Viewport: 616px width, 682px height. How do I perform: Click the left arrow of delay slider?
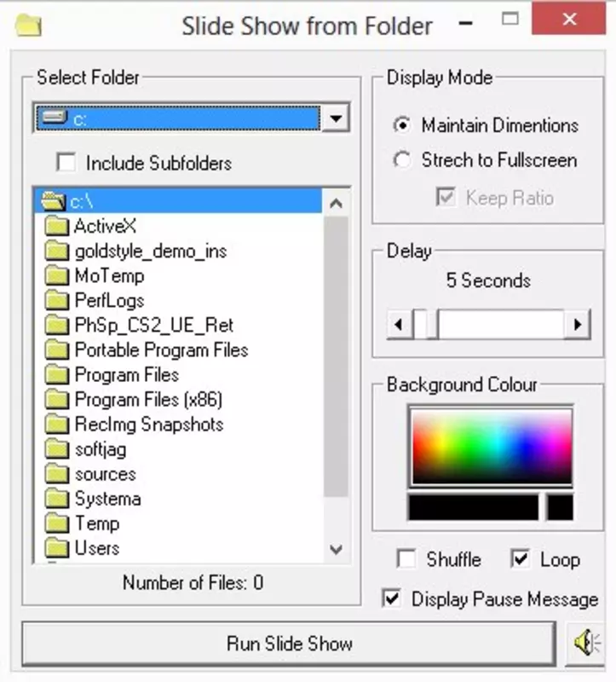click(399, 324)
